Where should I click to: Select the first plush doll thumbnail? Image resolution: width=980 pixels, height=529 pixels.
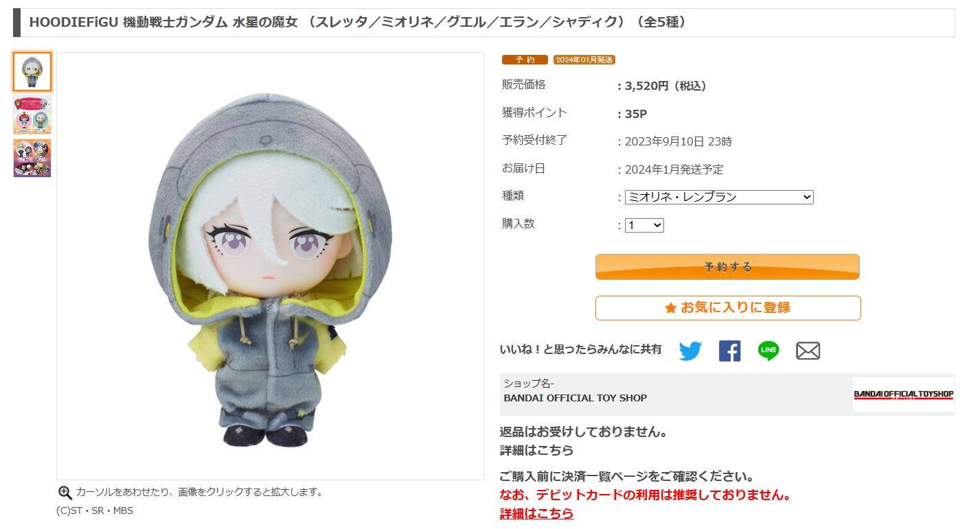(32, 72)
